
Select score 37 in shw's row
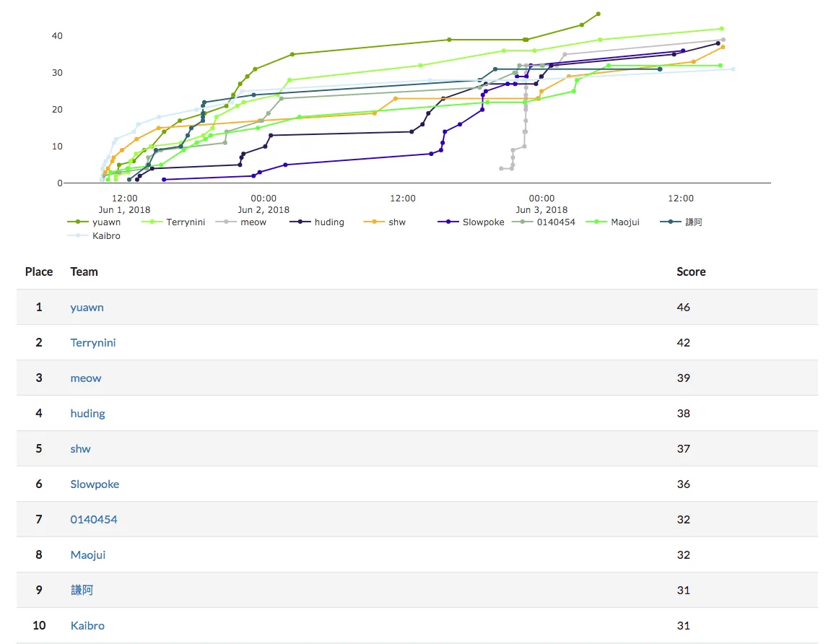click(x=683, y=449)
